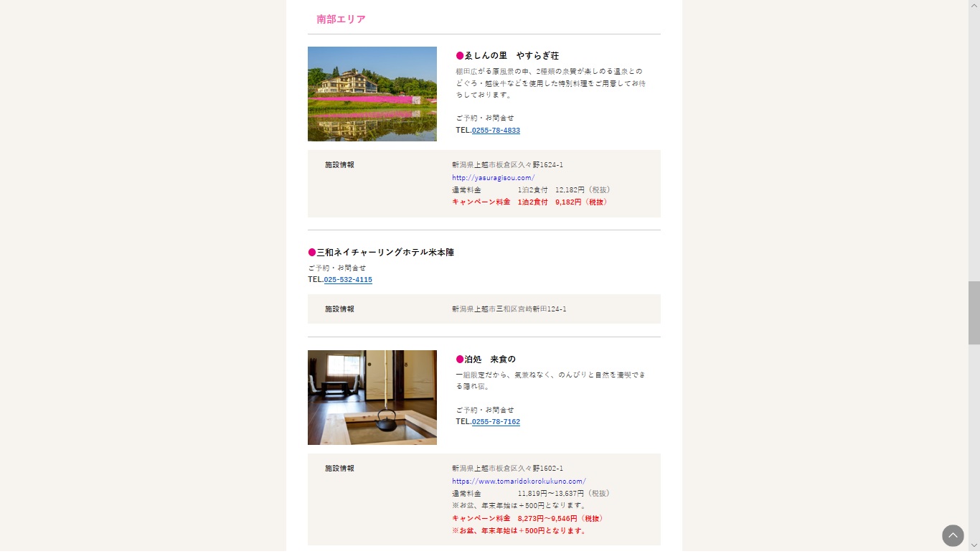Call phone number 0255-78-7162

(496, 422)
